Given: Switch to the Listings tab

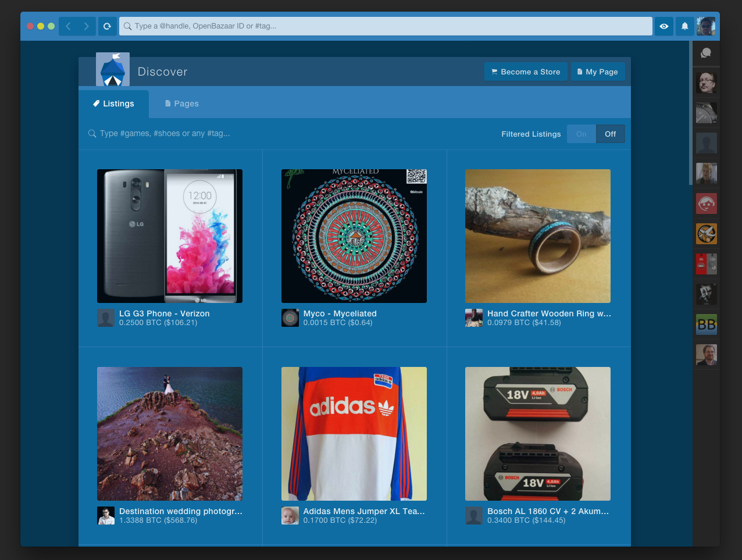Looking at the screenshot, I should click(x=113, y=104).
